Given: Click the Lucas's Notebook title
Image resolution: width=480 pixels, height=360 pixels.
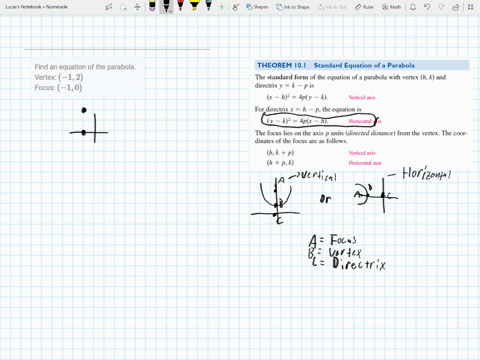Looking at the screenshot, I should click(x=36, y=7).
